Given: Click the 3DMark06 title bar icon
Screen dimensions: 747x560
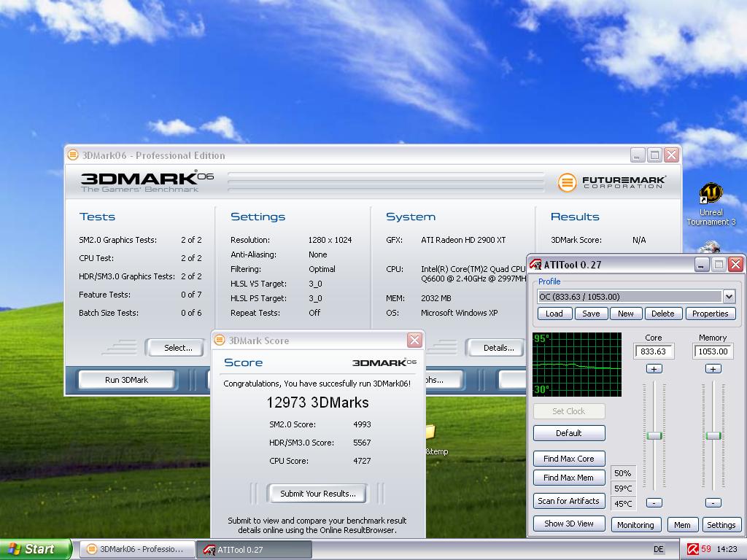Looking at the screenshot, I should coord(73,155).
